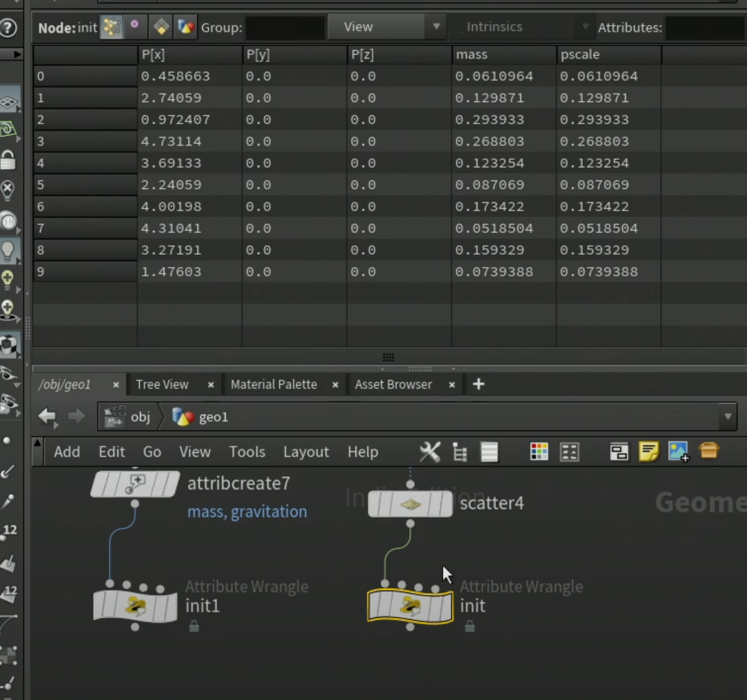The width and height of the screenshot is (747, 700).
Task: Toggle lock flag under init node
Action: point(470,627)
